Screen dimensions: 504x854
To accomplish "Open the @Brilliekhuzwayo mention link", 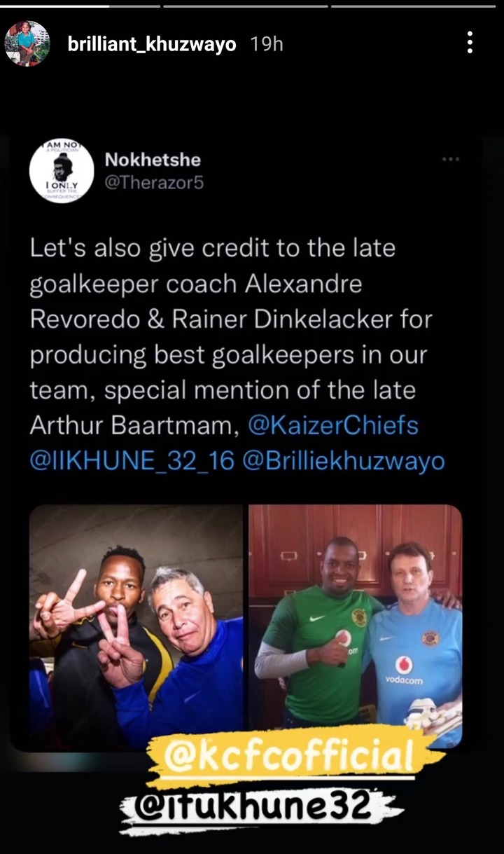I will point(344,461).
